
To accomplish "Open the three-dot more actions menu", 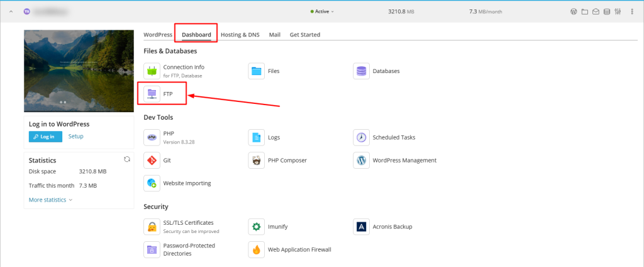I will (631, 11).
